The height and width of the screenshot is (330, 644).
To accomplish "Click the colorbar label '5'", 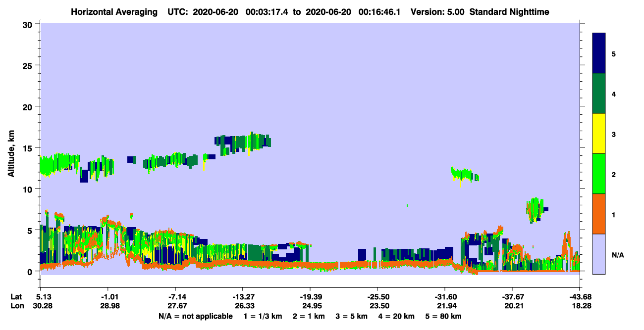I will click(x=614, y=53).
